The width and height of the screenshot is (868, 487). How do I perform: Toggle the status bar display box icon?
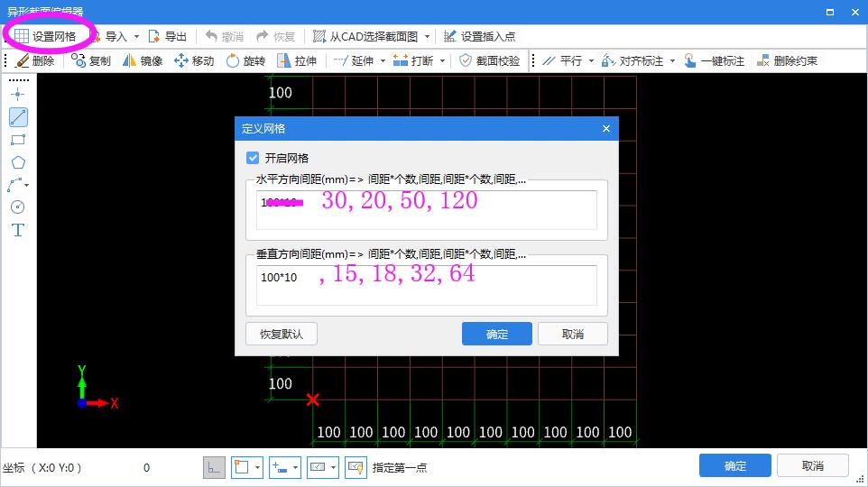318,468
